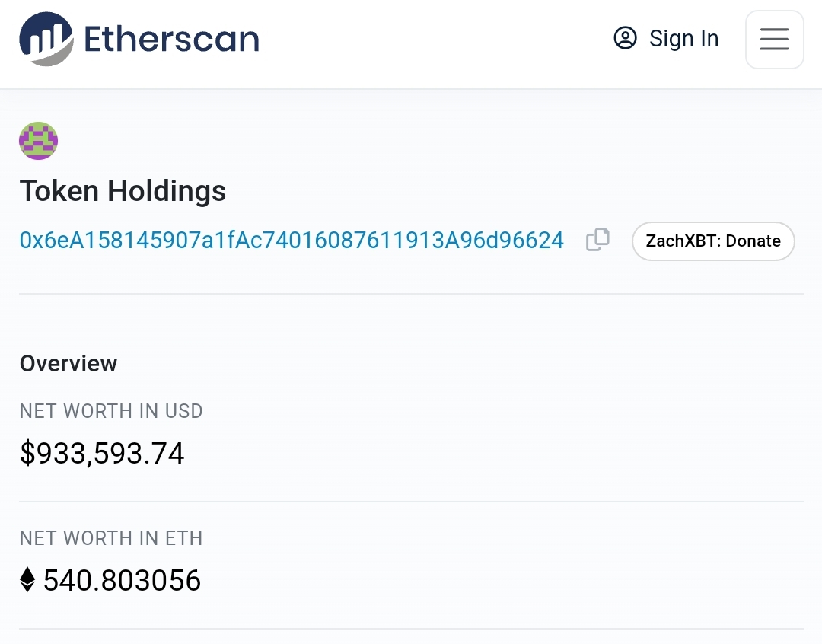Click the Sign In user profile icon

(x=625, y=38)
